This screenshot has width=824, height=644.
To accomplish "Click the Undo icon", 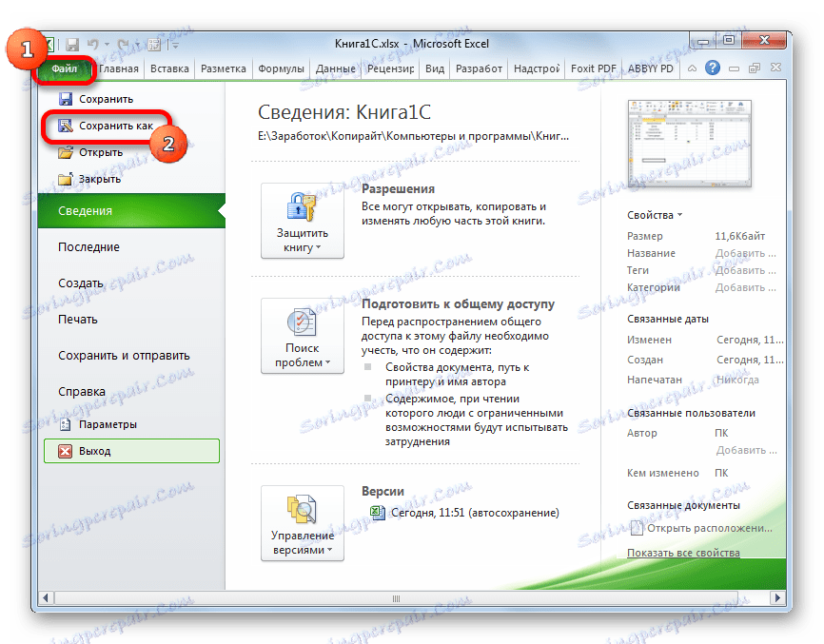I will [93, 44].
